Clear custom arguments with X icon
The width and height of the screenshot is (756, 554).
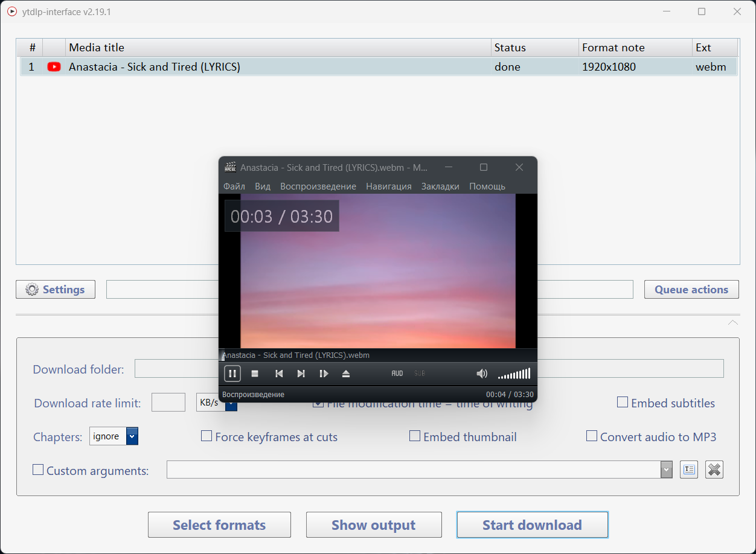tap(714, 470)
